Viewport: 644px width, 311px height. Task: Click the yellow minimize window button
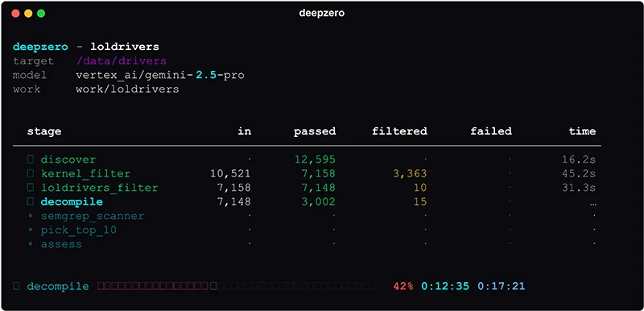tap(28, 14)
